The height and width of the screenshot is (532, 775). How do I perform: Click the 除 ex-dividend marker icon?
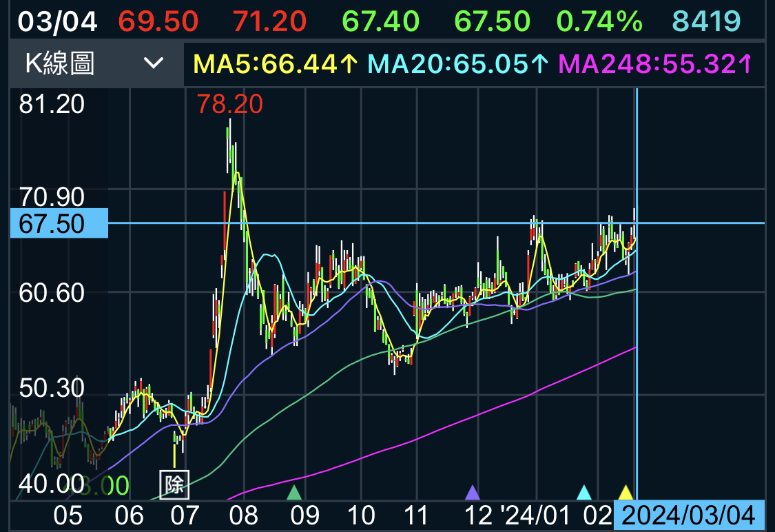(x=174, y=484)
